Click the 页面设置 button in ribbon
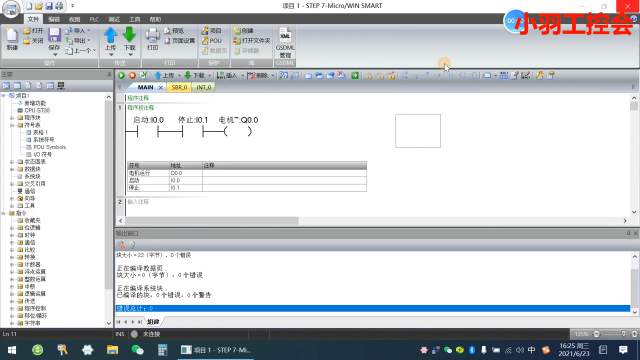640x360 pixels. [x=180, y=41]
